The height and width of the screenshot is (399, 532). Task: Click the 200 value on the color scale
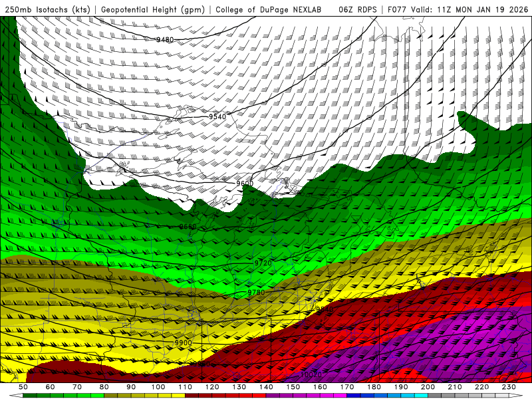click(428, 387)
